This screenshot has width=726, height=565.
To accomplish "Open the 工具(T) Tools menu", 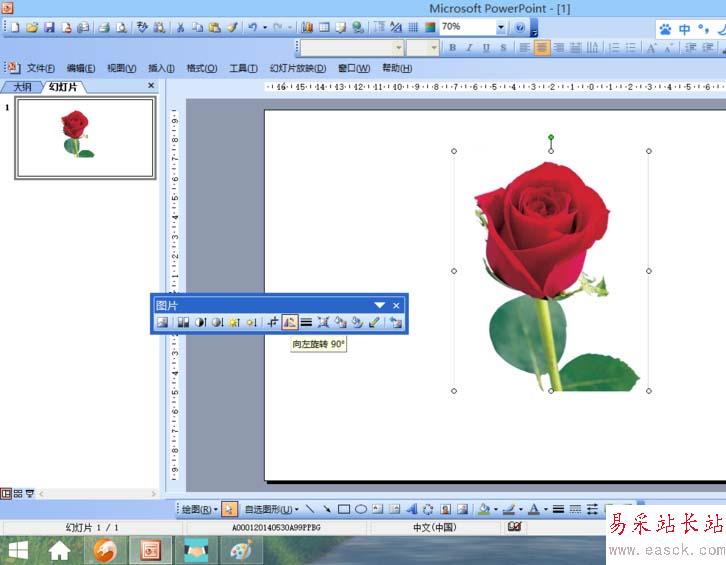I will [244, 69].
